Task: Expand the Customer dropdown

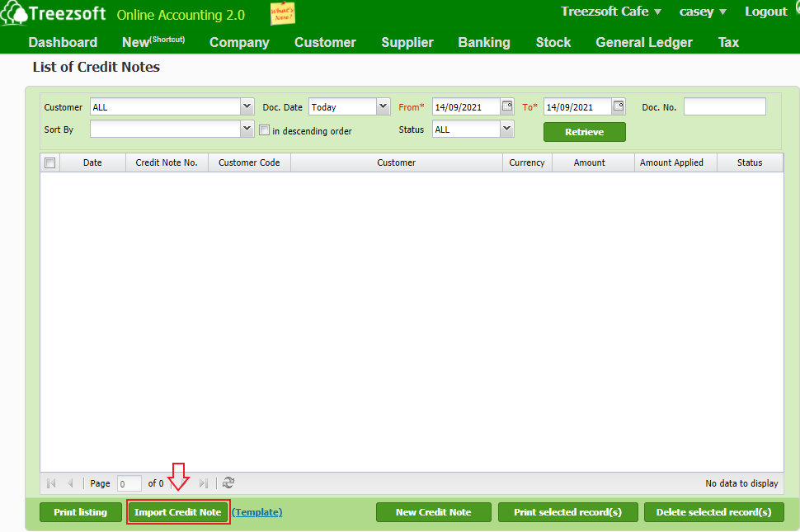Action: [x=247, y=107]
